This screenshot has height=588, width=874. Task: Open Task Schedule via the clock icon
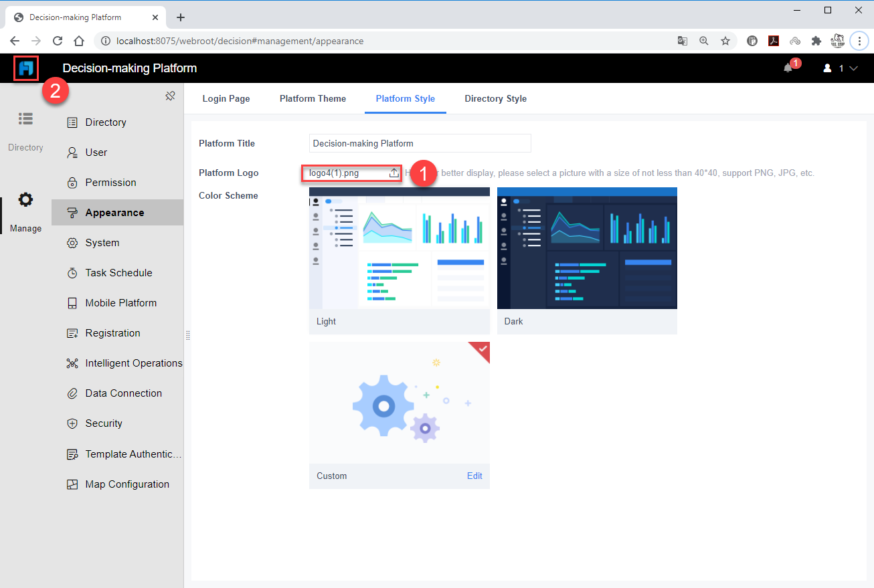pyautogui.click(x=72, y=272)
